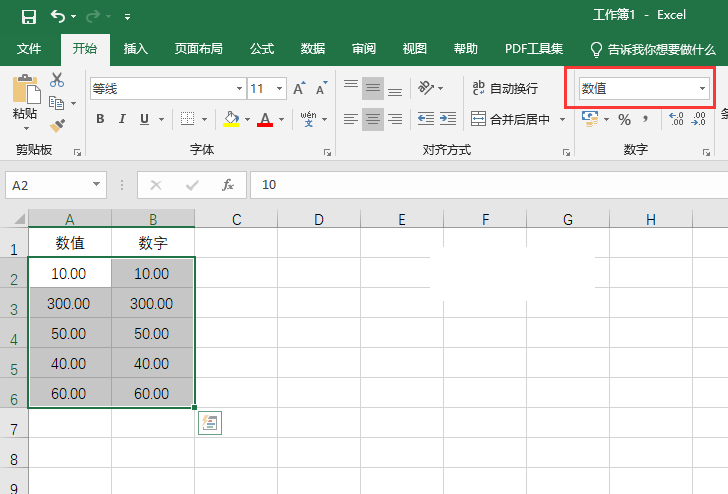The image size is (728, 494).
Task: Open the 数据 ribbon tab
Action: (x=312, y=49)
